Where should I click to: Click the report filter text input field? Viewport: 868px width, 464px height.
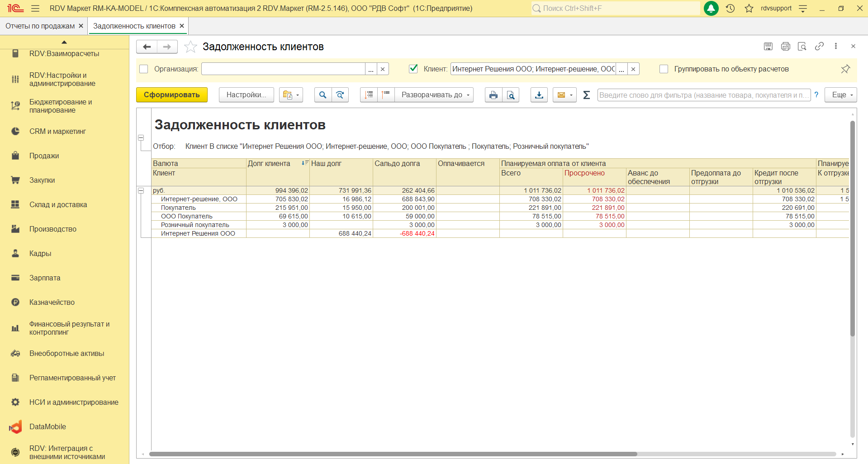[703, 95]
